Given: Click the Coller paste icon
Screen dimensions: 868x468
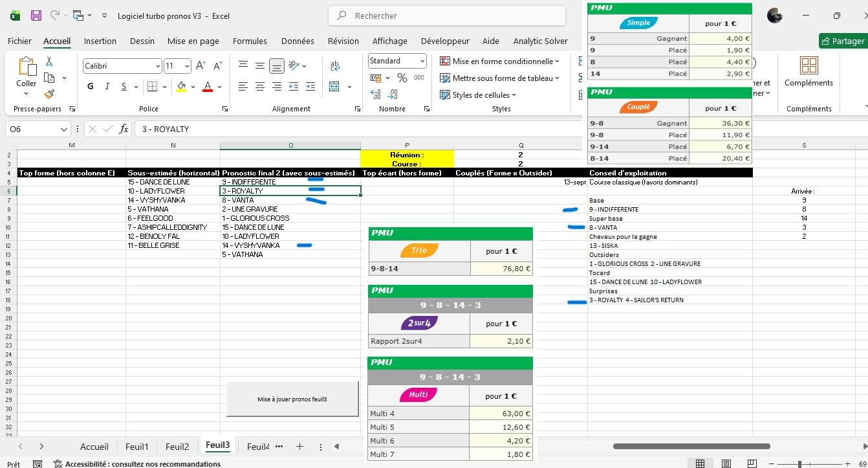Looking at the screenshot, I should coord(27,67).
